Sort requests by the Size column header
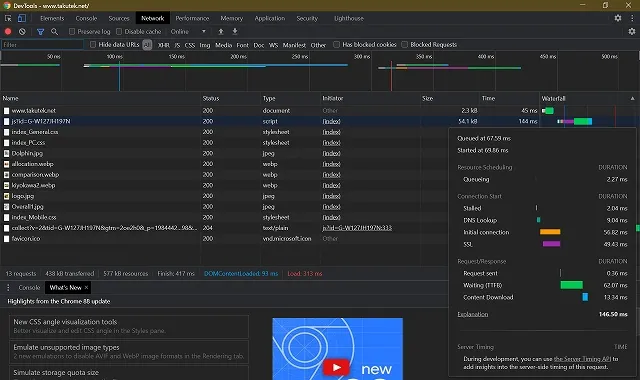Viewport: 640px width, 380px height. pos(450,98)
